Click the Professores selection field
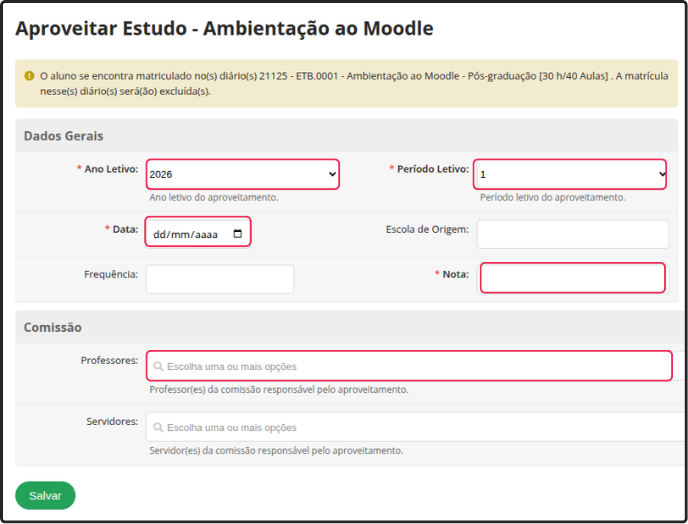This screenshot has width=688, height=524. [x=409, y=366]
